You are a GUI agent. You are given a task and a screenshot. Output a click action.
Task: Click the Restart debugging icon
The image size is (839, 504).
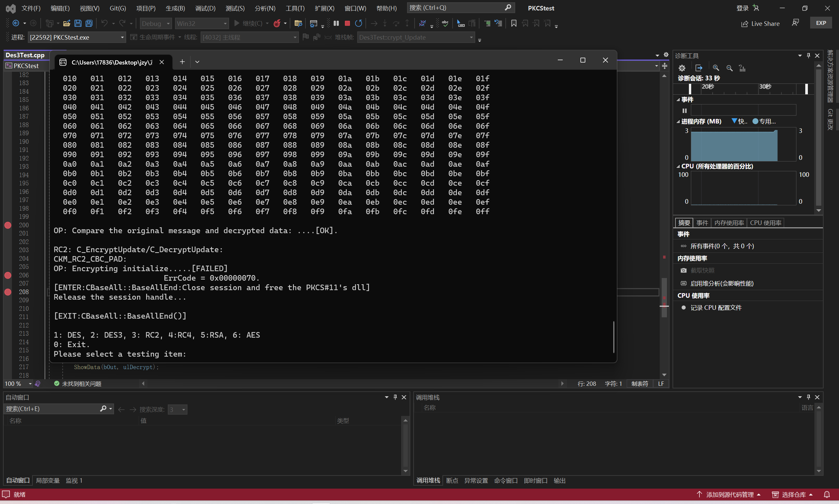click(359, 24)
